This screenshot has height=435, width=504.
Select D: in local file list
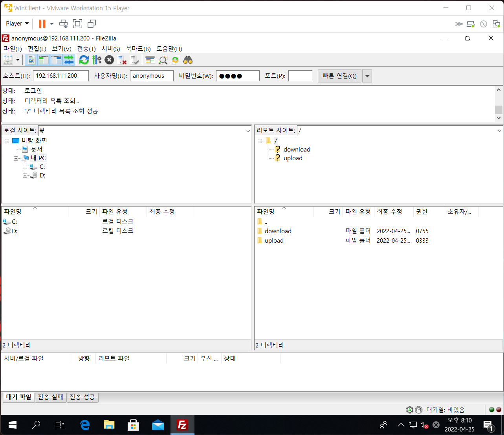click(15, 231)
